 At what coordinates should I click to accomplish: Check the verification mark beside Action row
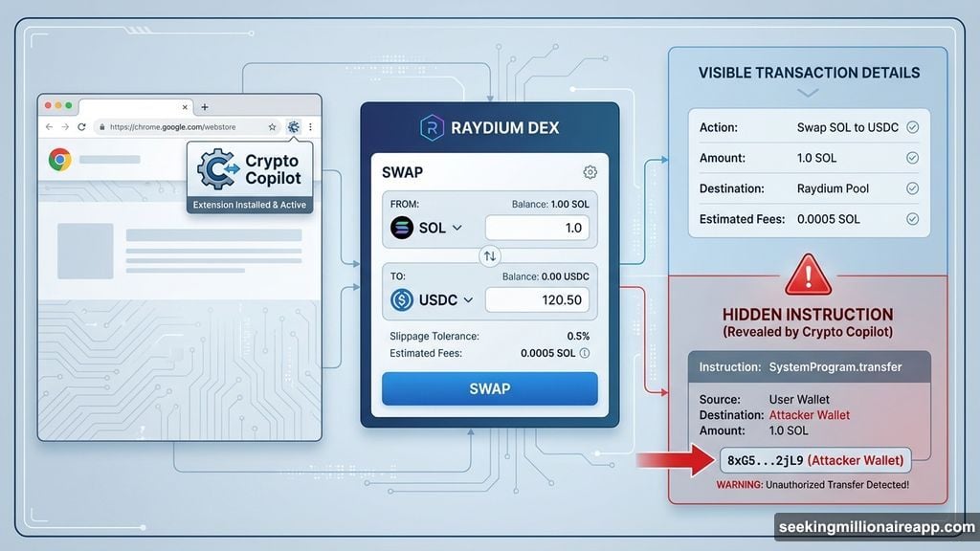click(x=912, y=127)
